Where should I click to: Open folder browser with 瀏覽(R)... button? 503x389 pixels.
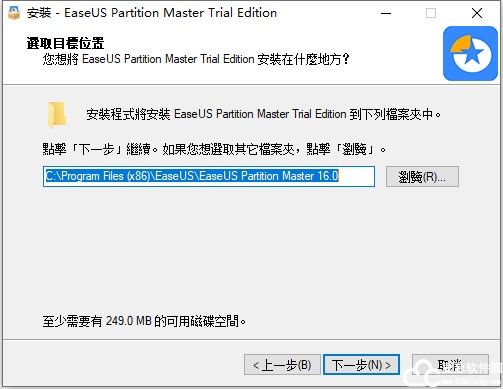pos(422,177)
